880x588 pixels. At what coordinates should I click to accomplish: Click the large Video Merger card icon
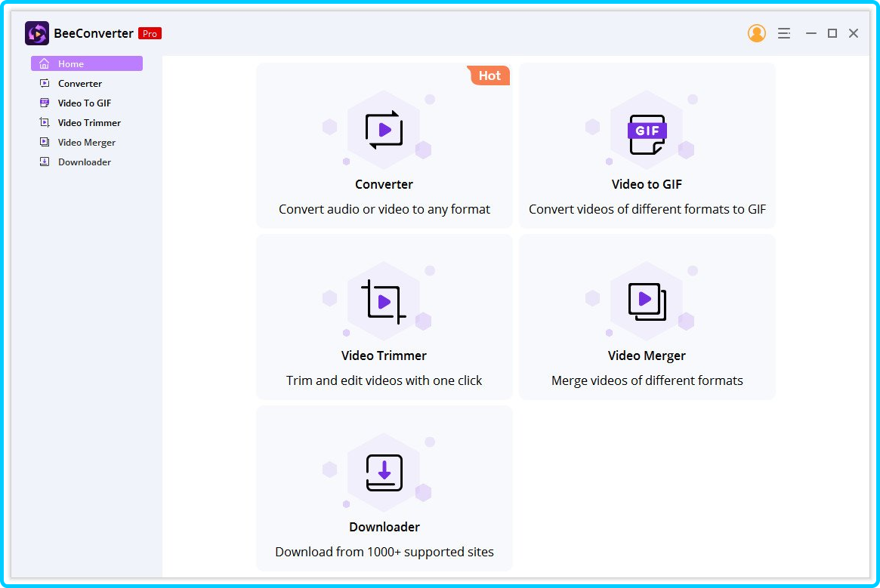pyautogui.click(x=647, y=301)
